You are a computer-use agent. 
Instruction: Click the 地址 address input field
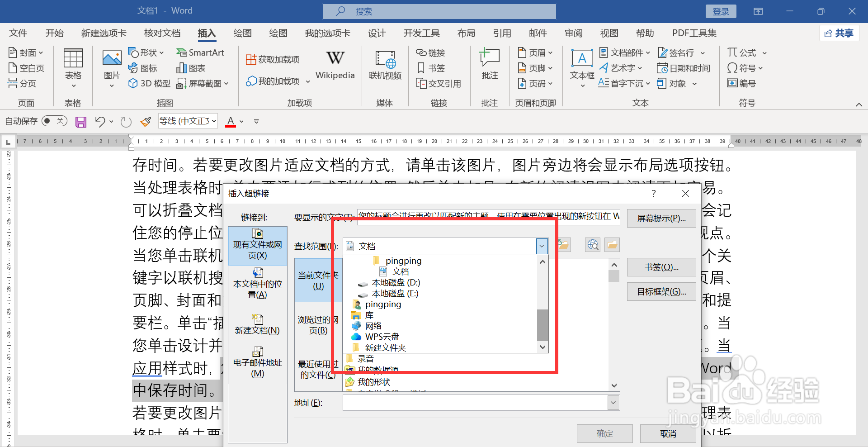(x=475, y=403)
